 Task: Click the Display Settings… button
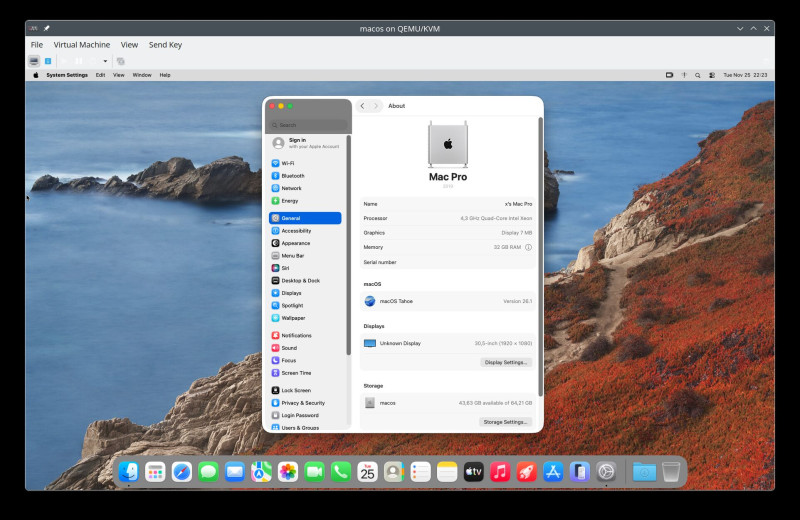pyautogui.click(x=506, y=362)
